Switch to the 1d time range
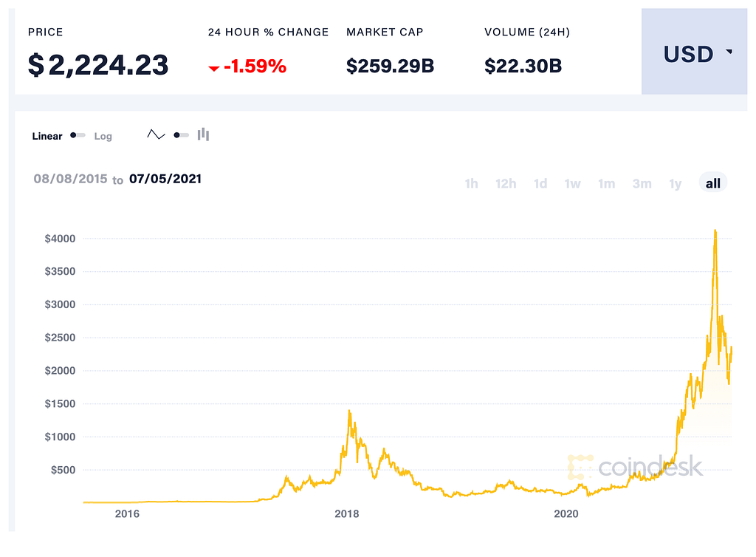This screenshot has height=557, width=756. tap(540, 183)
